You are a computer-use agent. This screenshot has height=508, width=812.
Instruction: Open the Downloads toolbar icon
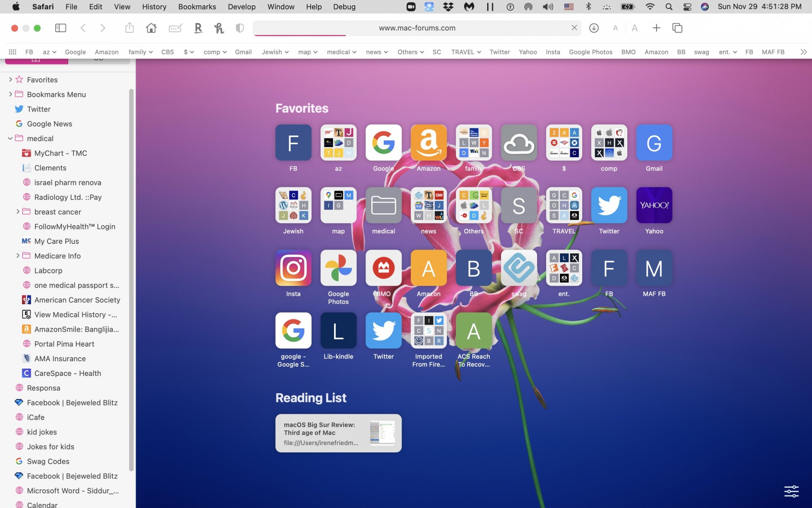click(594, 28)
